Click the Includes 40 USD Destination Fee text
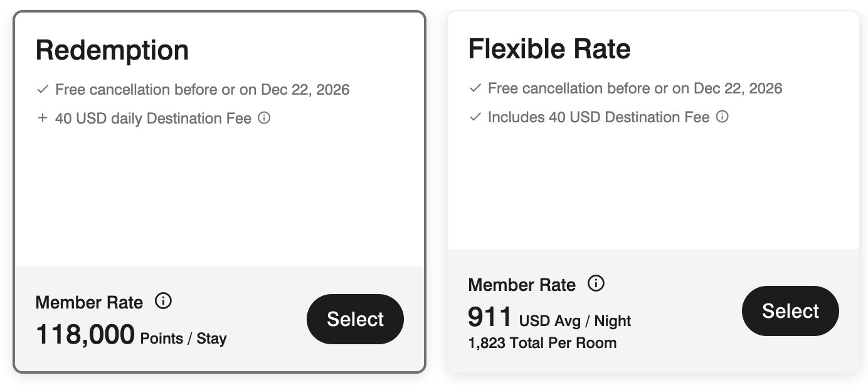The height and width of the screenshot is (385, 868). point(599,117)
